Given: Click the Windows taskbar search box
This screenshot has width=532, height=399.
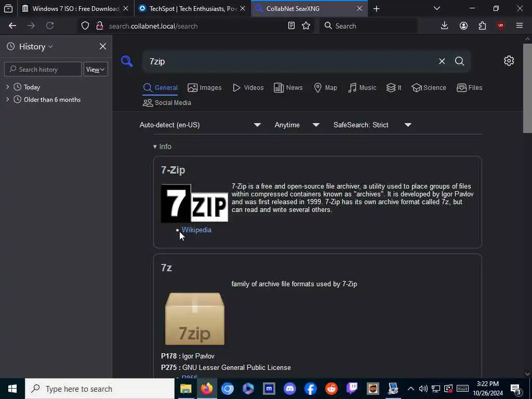Looking at the screenshot, I should tap(100, 389).
